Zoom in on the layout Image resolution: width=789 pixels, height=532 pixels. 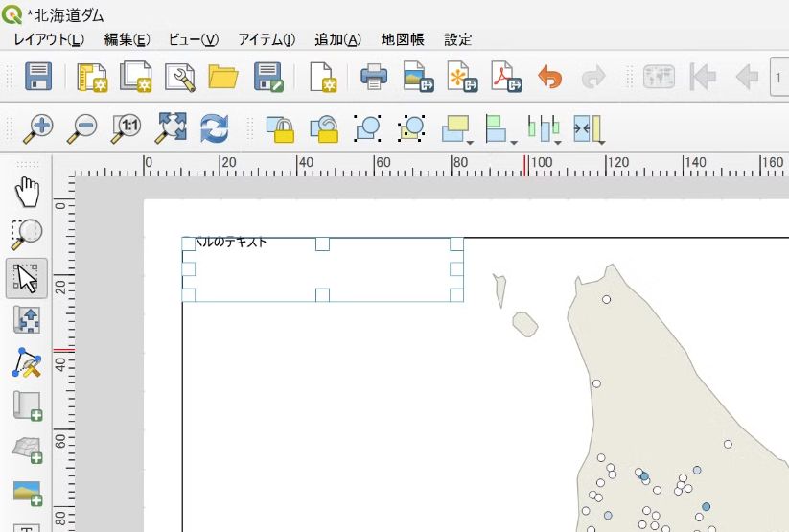coord(38,128)
